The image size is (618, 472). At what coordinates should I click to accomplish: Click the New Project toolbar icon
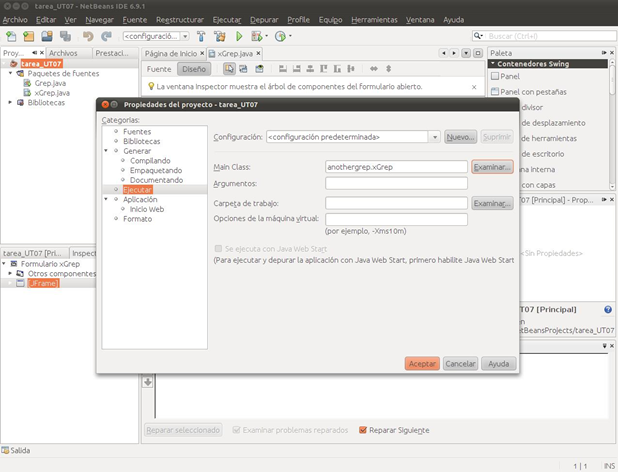28,36
